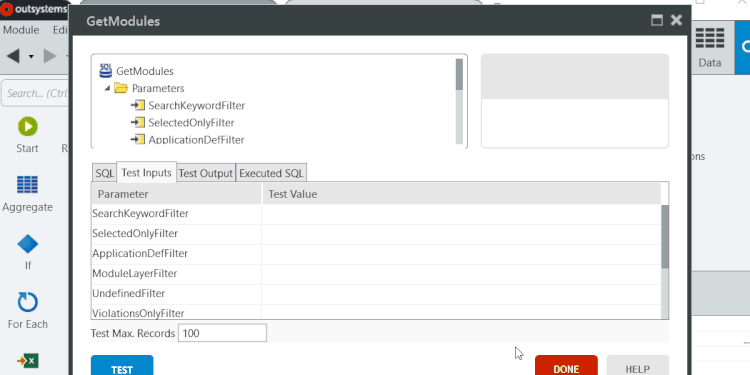
Task: Click the HELP button
Action: [x=638, y=365]
